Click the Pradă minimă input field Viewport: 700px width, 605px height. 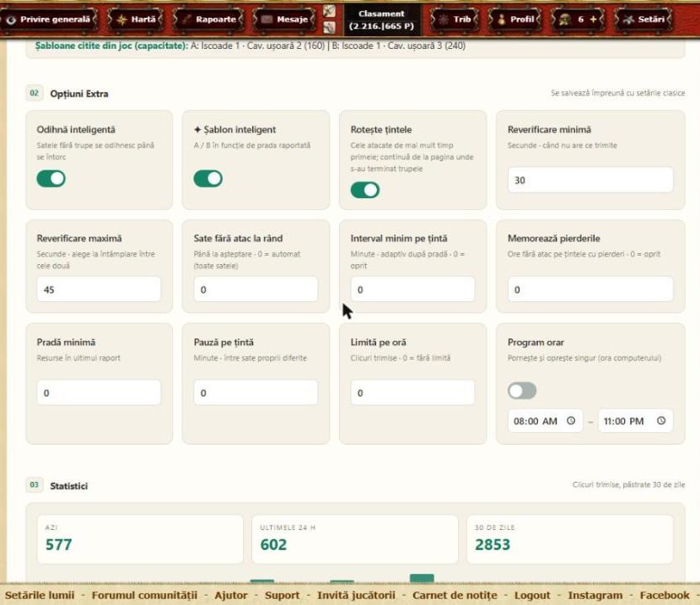(x=99, y=392)
